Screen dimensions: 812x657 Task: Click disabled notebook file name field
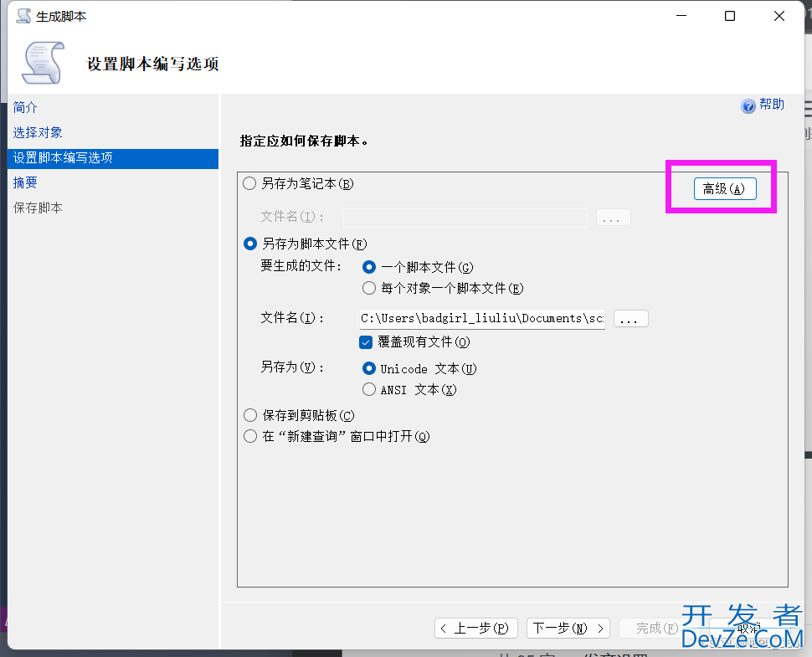point(465,218)
